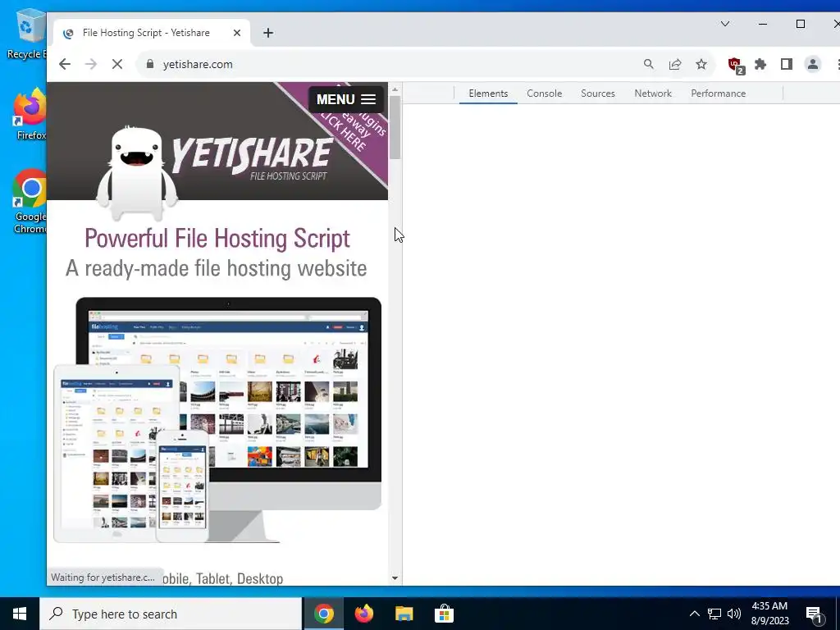Open the clock showing 4:35 AM
The image size is (840, 630).
769,614
